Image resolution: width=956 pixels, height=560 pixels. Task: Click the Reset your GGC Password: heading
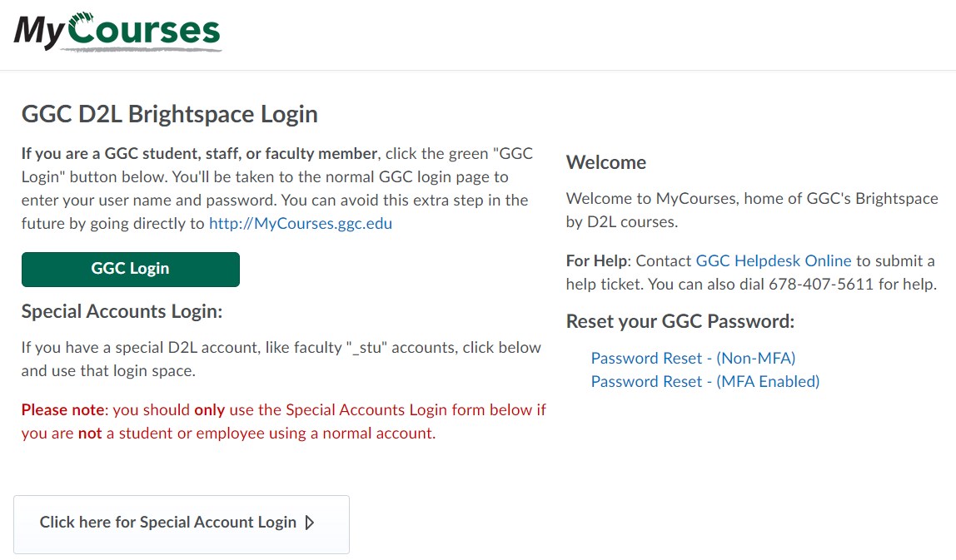pos(680,321)
